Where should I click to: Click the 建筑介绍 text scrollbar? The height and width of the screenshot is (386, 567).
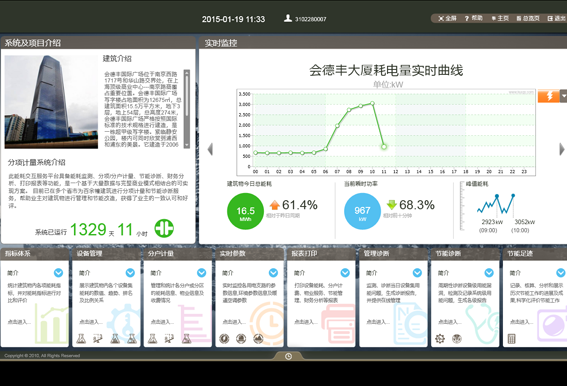187,109
